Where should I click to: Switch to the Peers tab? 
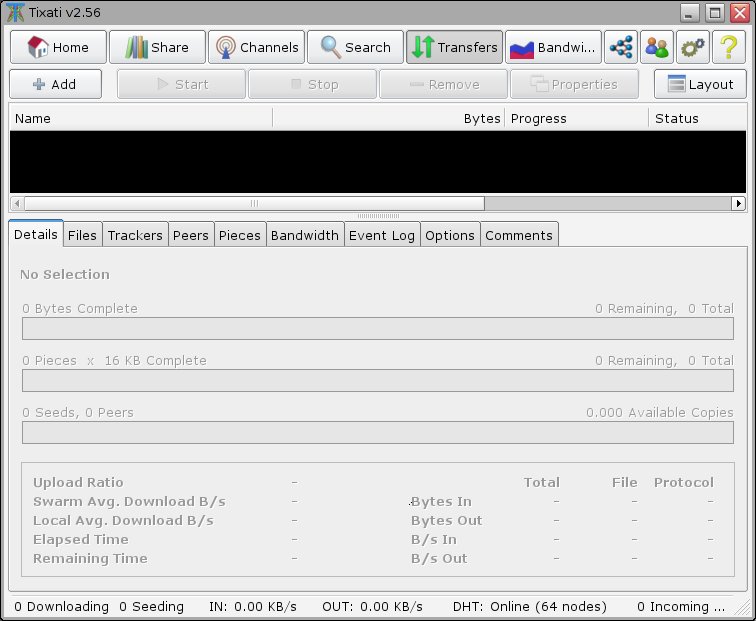(191, 235)
